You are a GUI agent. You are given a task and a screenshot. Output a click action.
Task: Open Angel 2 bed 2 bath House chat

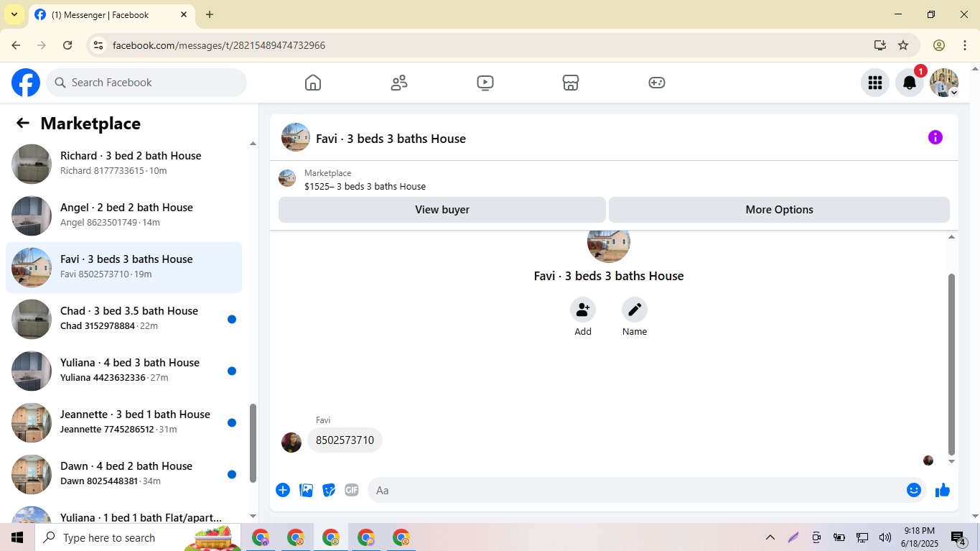tap(123, 216)
